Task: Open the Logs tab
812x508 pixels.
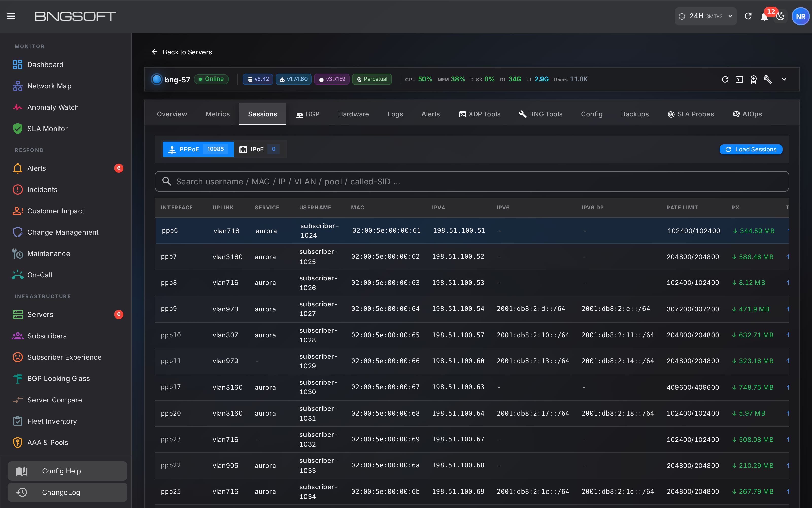Action: (395, 114)
